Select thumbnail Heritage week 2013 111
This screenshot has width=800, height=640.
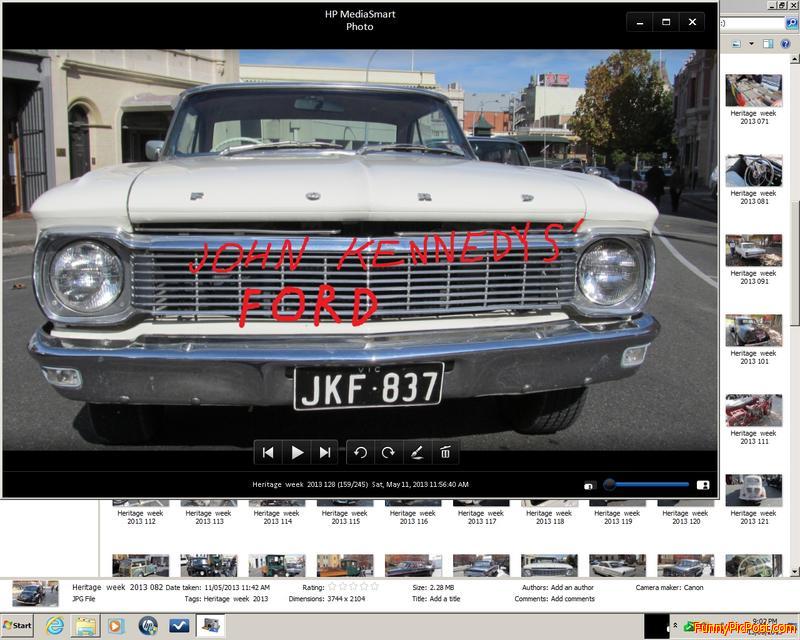(x=754, y=410)
